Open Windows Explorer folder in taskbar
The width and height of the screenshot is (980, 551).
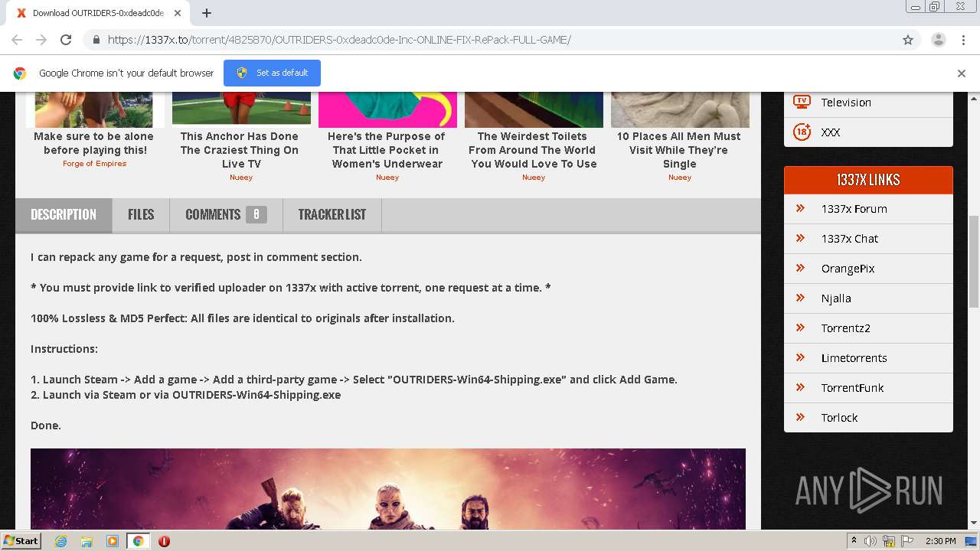click(87, 541)
